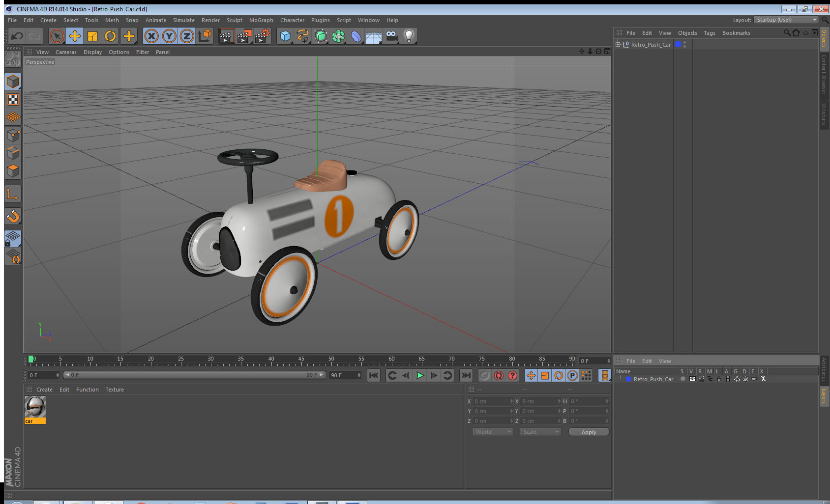830x504 pixels.
Task: Open the Tags menu in Object Manager
Action: [x=710, y=33]
